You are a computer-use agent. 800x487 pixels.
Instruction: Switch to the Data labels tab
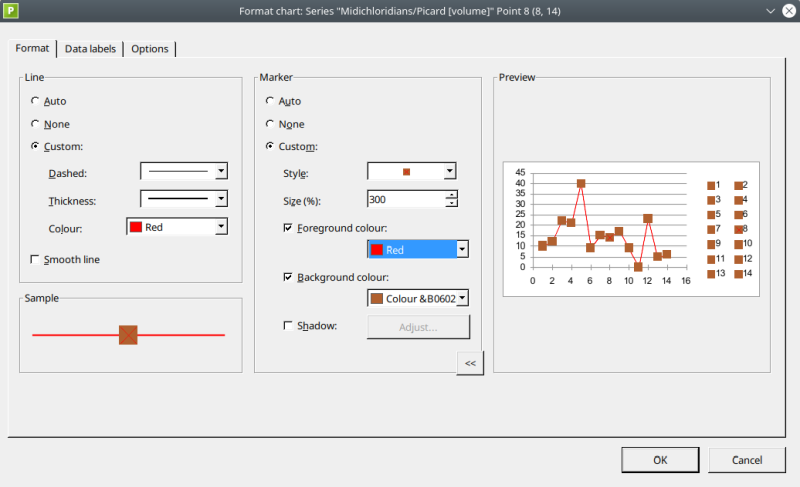(x=90, y=49)
